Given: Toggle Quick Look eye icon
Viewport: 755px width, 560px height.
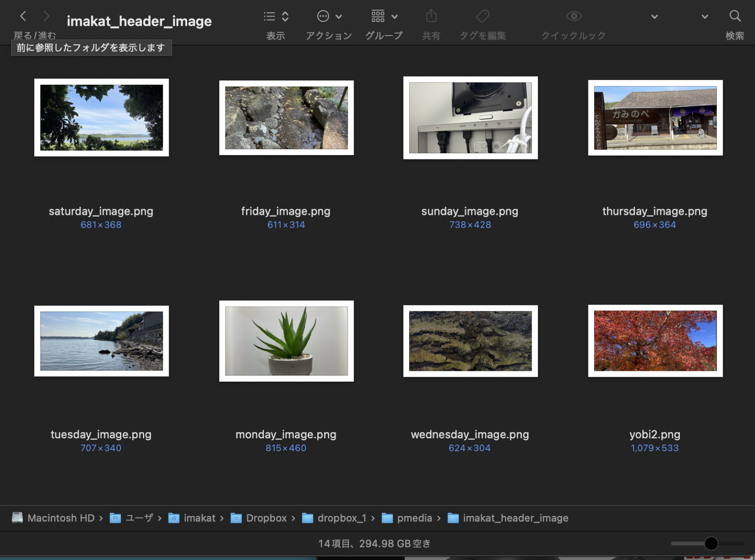Looking at the screenshot, I should tap(574, 17).
